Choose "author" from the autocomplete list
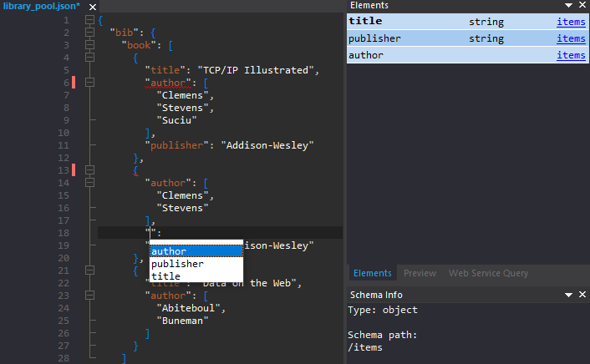 pyautogui.click(x=196, y=251)
